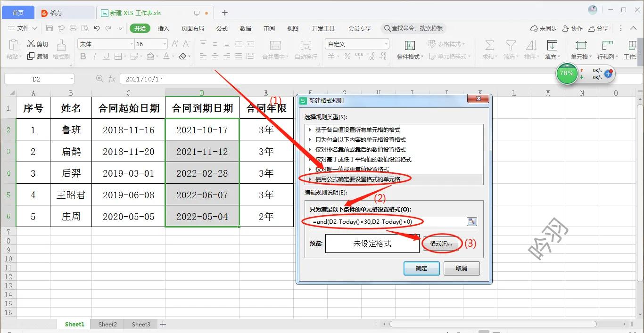Toggle Bold formatting
This screenshot has height=333, width=644.
(83, 56)
